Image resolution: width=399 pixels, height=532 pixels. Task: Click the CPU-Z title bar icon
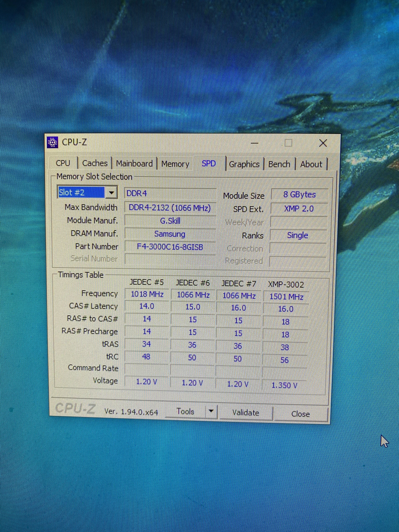coord(52,142)
